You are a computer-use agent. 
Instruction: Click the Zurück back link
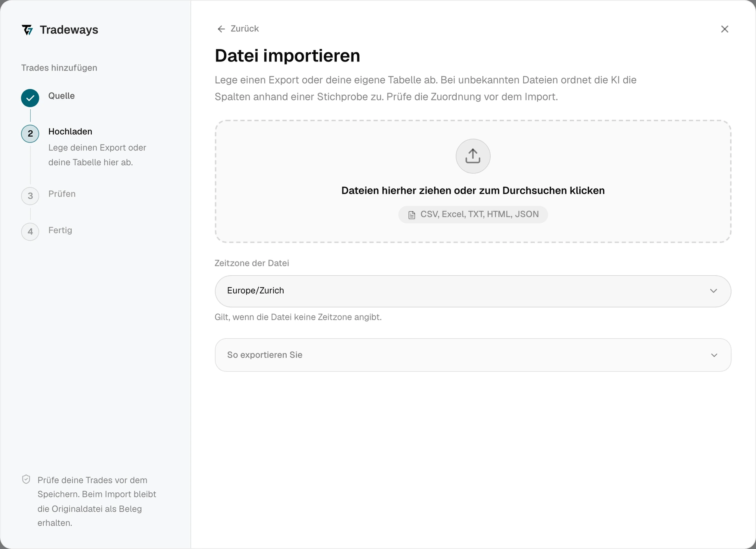pos(238,29)
